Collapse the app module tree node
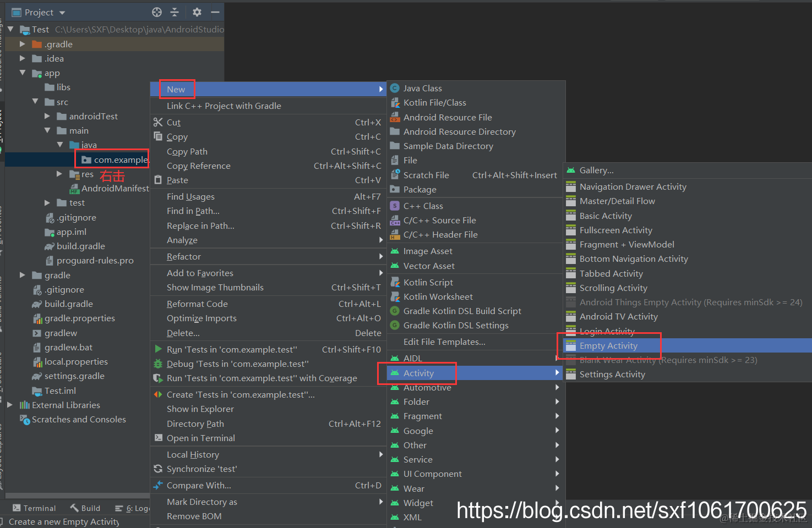 click(x=23, y=73)
